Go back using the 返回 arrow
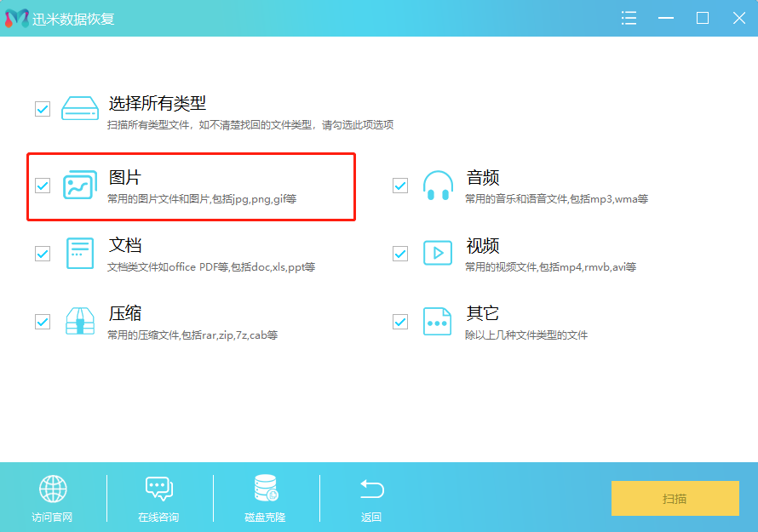 (371, 489)
